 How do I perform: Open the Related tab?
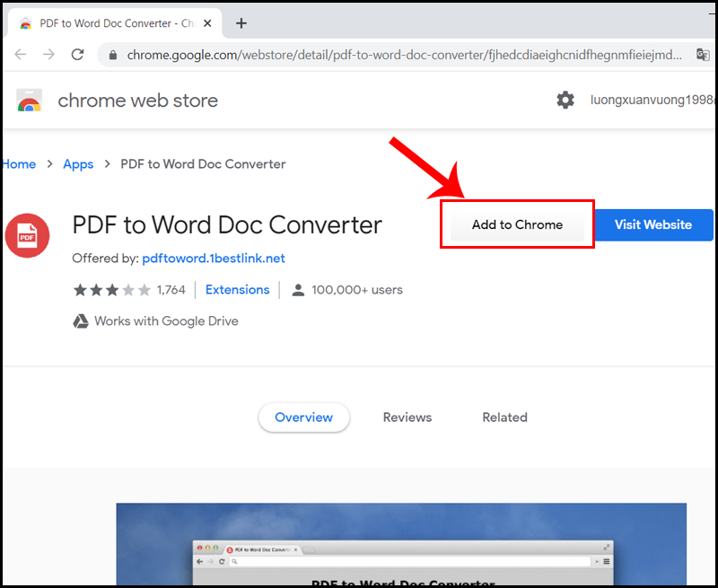[504, 417]
